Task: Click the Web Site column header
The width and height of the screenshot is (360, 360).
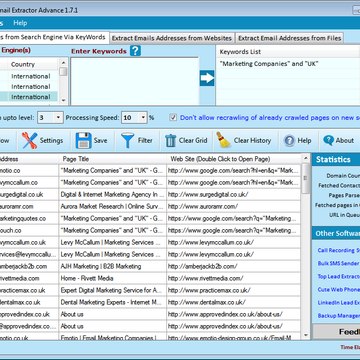Action: pyautogui.click(x=234, y=159)
